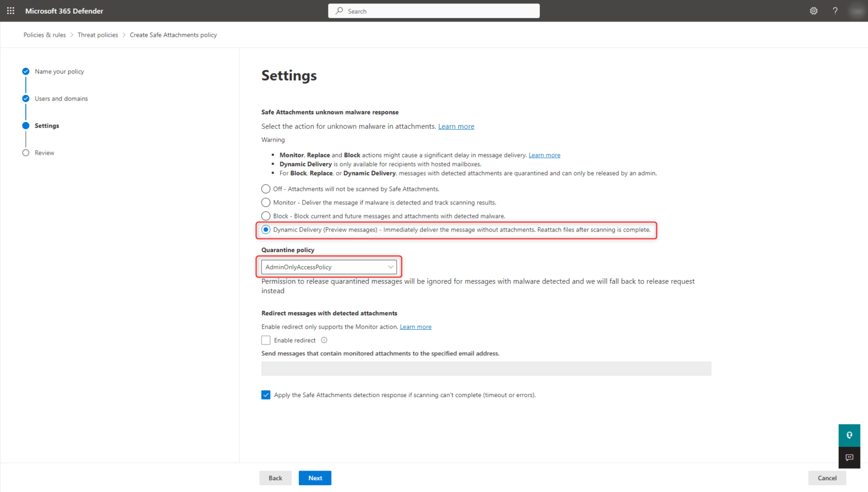Select the Monitor malware response option
Screen dimensions: 868x492
click(266, 202)
